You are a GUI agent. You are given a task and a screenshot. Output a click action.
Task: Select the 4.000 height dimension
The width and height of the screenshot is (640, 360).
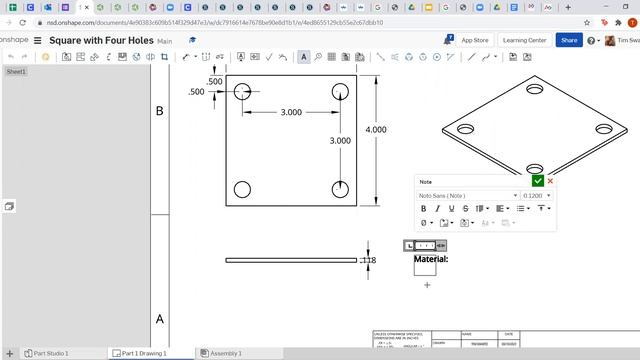pos(376,130)
